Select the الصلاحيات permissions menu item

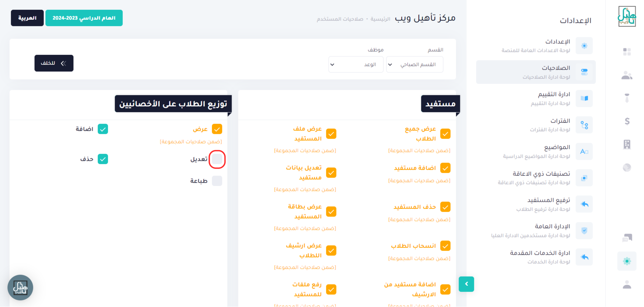[536, 72]
